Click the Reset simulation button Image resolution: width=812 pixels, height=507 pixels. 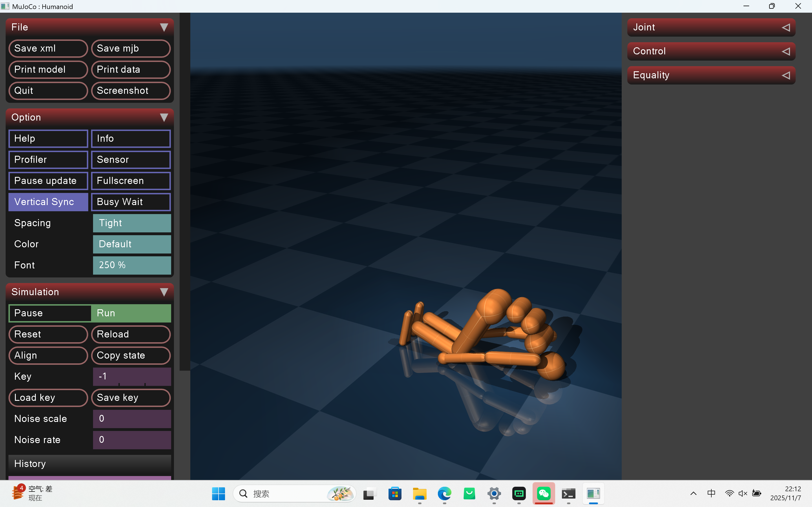pos(48,334)
